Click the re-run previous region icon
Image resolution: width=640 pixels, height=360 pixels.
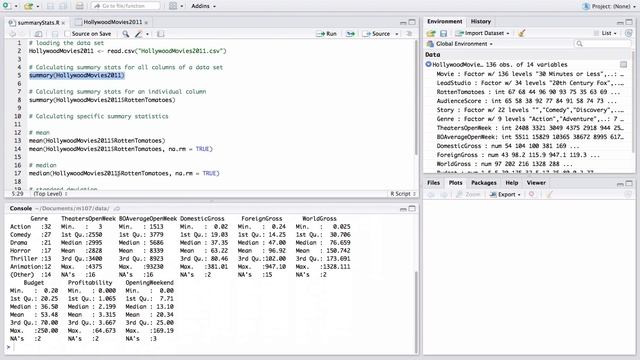350,34
